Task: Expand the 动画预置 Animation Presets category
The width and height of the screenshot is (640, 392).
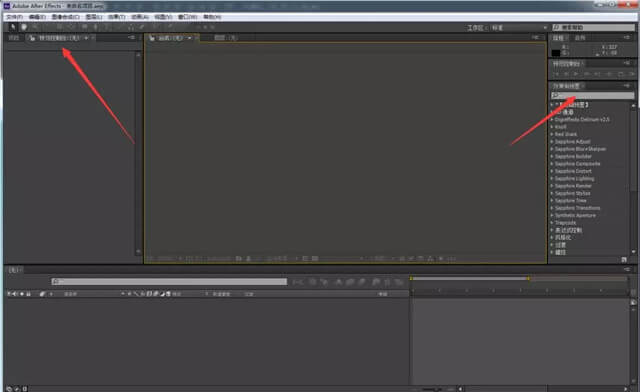Action: pos(552,105)
